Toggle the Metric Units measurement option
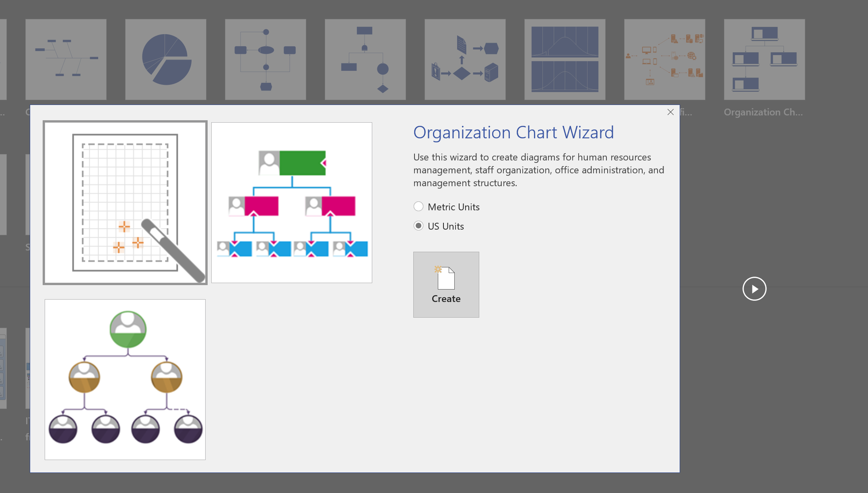 (418, 206)
